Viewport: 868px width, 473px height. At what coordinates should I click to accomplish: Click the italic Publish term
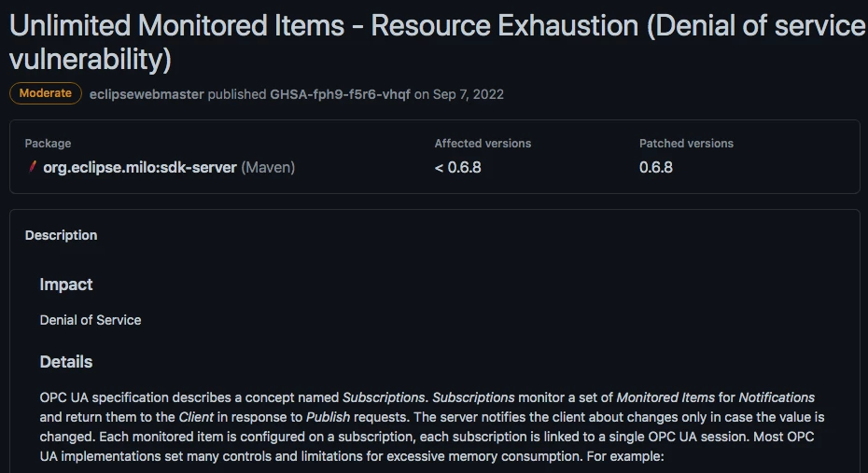328,417
